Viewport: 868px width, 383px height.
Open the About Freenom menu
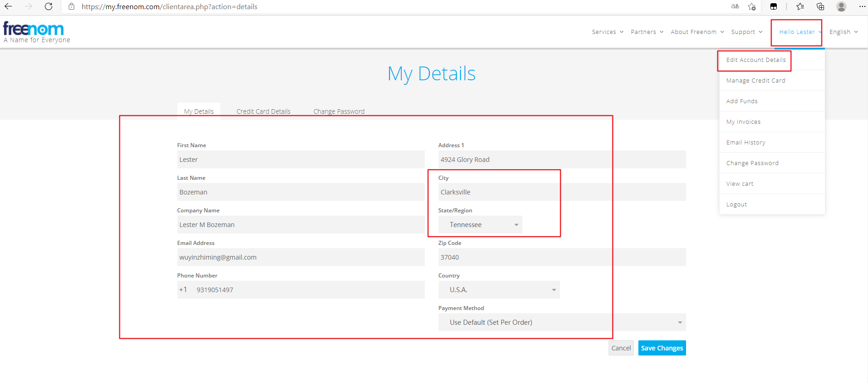tap(698, 32)
